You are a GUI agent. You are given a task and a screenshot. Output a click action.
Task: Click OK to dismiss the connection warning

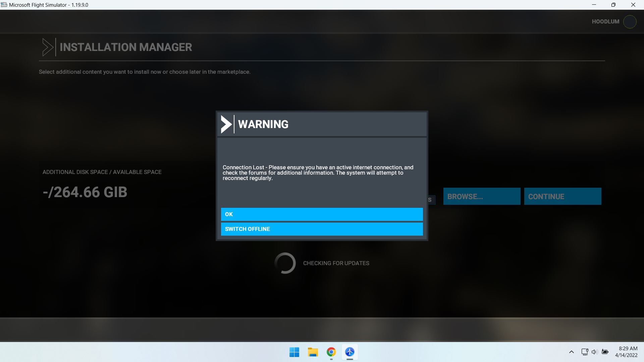[x=322, y=214]
